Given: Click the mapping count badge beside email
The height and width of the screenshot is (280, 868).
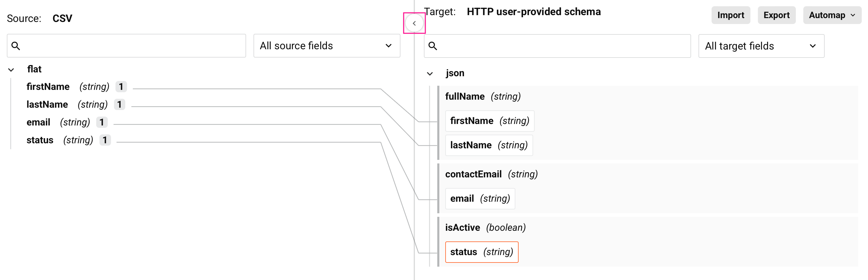Looking at the screenshot, I should (102, 122).
